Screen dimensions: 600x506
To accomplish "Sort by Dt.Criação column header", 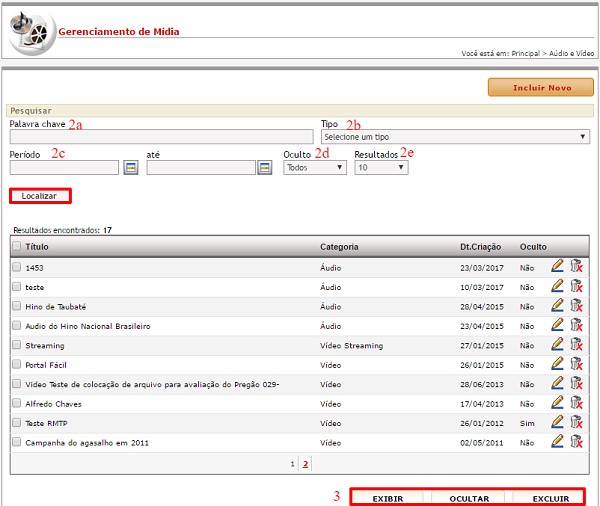I will (480, 247).
